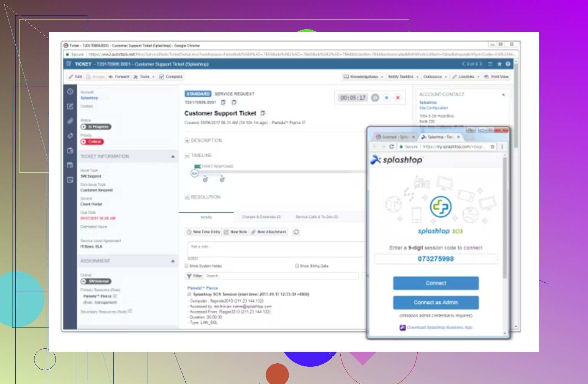Open the calendar icon in the left sidebar
Viewport: 588px width, 384px height.
(70, 165)
